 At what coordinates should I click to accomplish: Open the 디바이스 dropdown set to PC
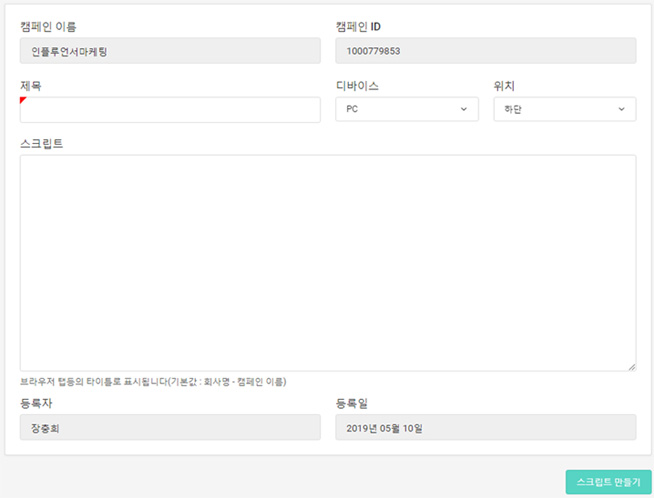coord(407,109)
